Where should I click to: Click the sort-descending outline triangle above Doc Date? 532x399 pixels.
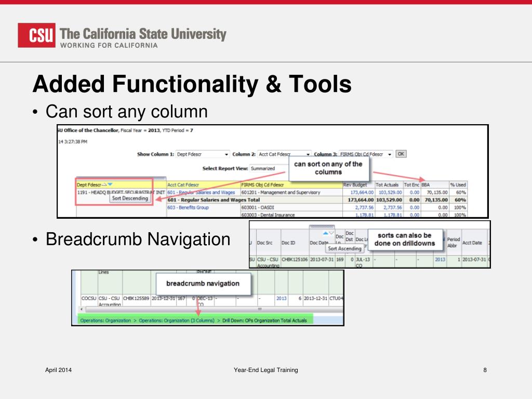(331, 233)
